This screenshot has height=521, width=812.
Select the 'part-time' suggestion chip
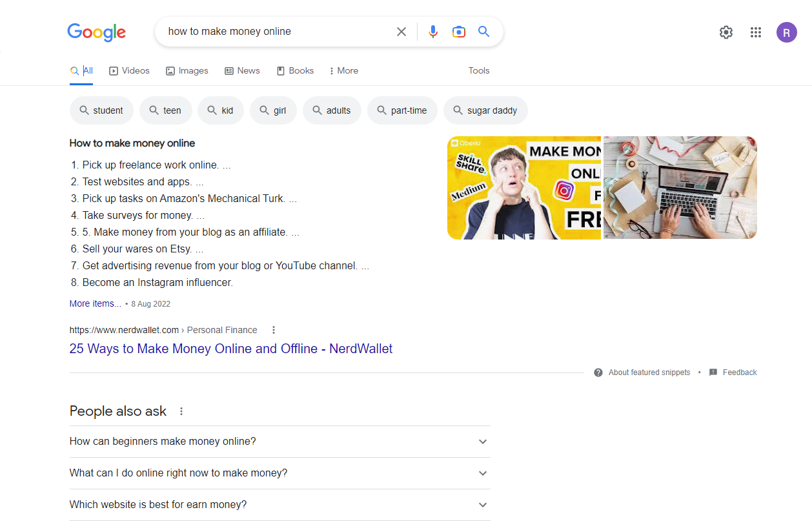tap(402, 110)
